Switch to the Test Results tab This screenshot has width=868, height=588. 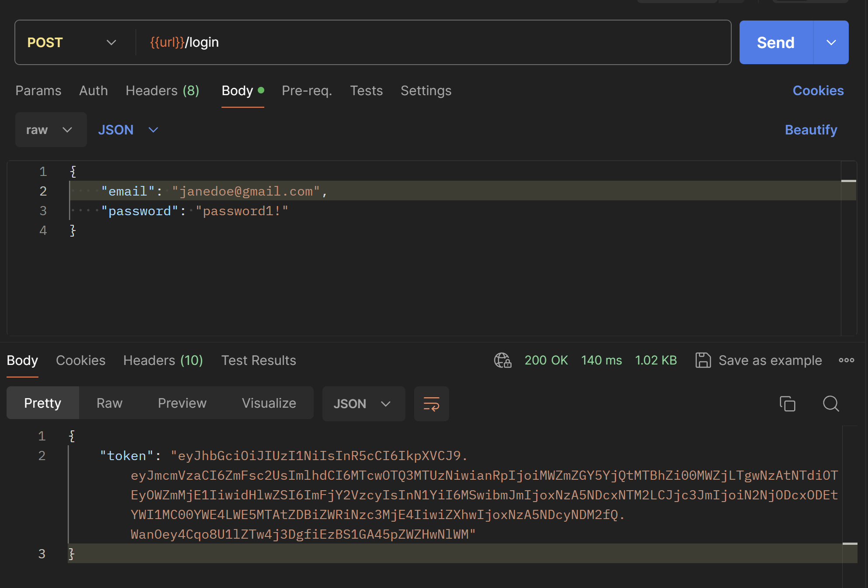tap(259, 360)
